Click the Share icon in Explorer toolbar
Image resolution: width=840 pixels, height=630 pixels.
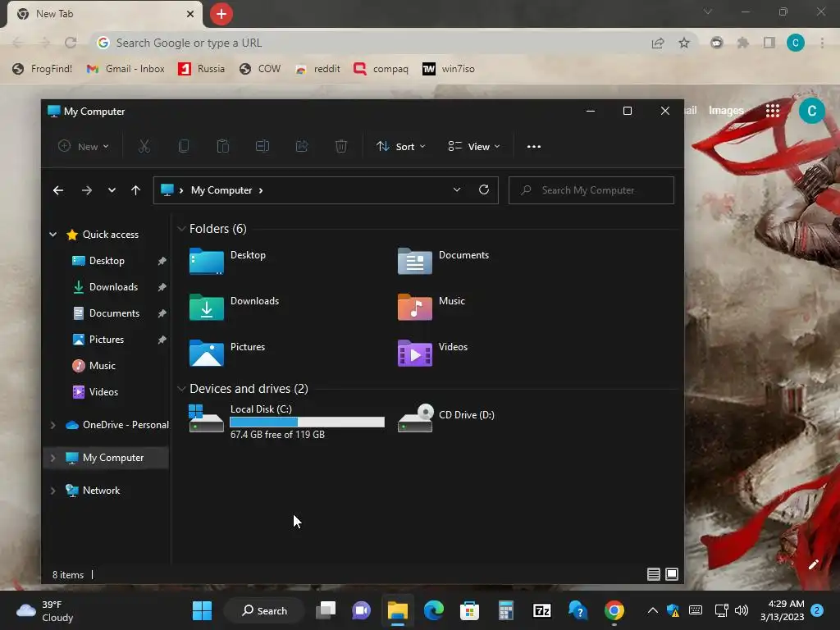(x=302, y=146)
